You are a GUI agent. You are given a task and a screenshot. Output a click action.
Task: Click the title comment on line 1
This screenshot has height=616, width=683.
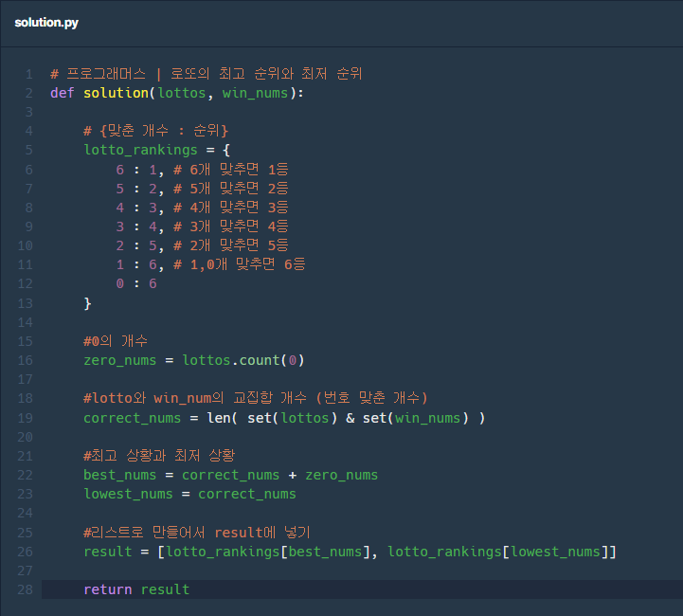[x=206, y=74]
